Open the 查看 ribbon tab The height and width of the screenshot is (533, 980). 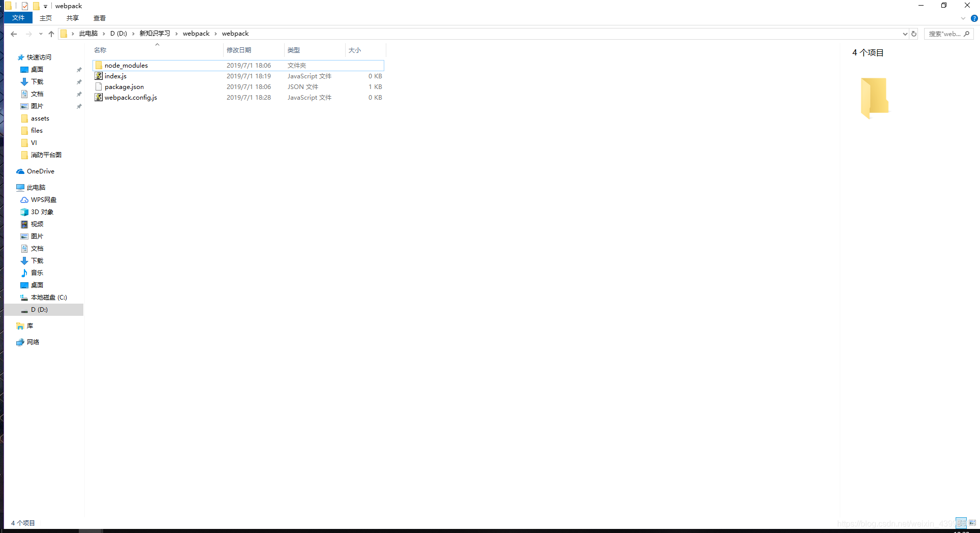[x=100, y=18]
